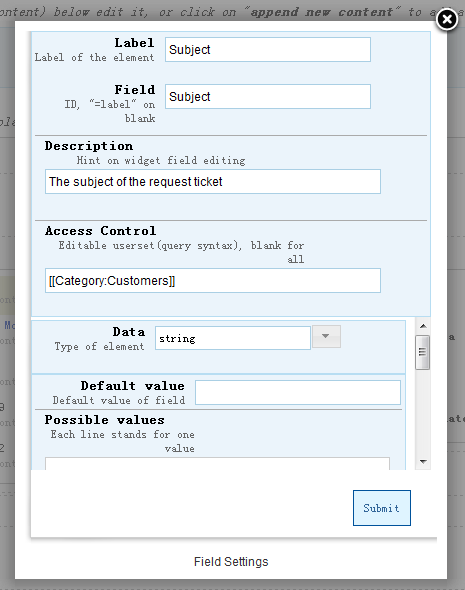Submit the field settings form
This screenshot has height=590, width=465.
coord(382,508)
